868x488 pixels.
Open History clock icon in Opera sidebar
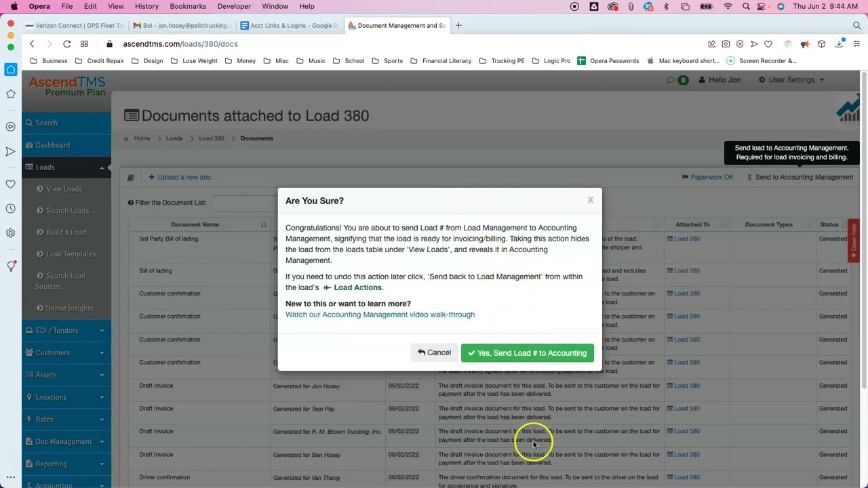pyautogui.click(x=11, y=209)
